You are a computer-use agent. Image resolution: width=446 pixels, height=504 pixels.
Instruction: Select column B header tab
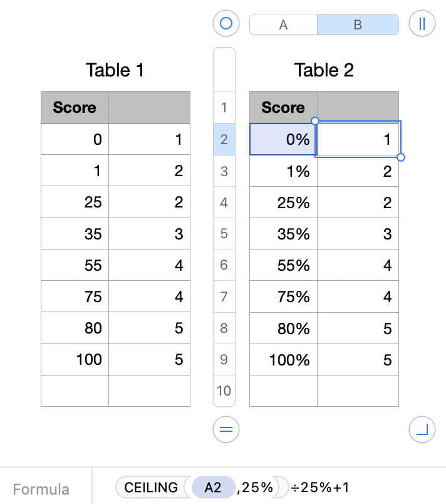pyautogui.click(x=358, y=24)
